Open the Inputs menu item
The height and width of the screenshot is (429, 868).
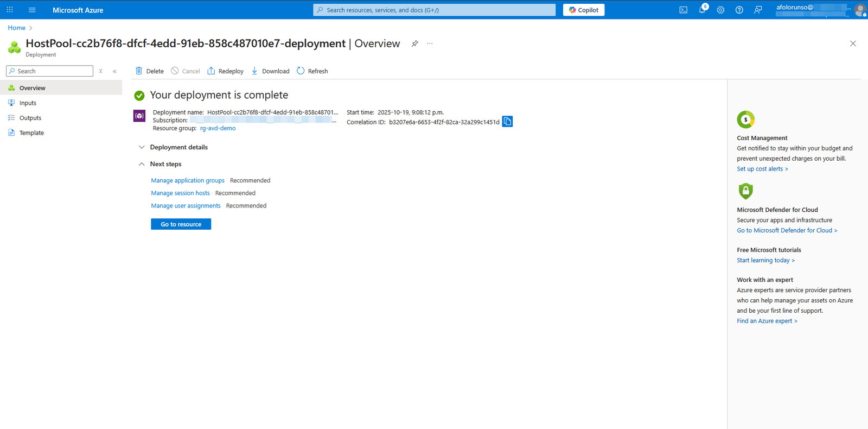click(x=28, y=103)
